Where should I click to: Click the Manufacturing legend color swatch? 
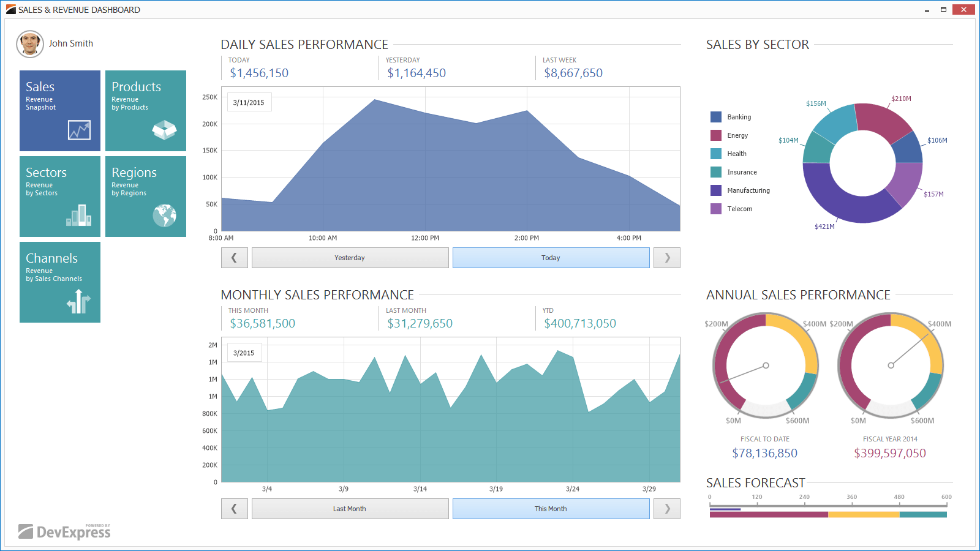point(716,190)
